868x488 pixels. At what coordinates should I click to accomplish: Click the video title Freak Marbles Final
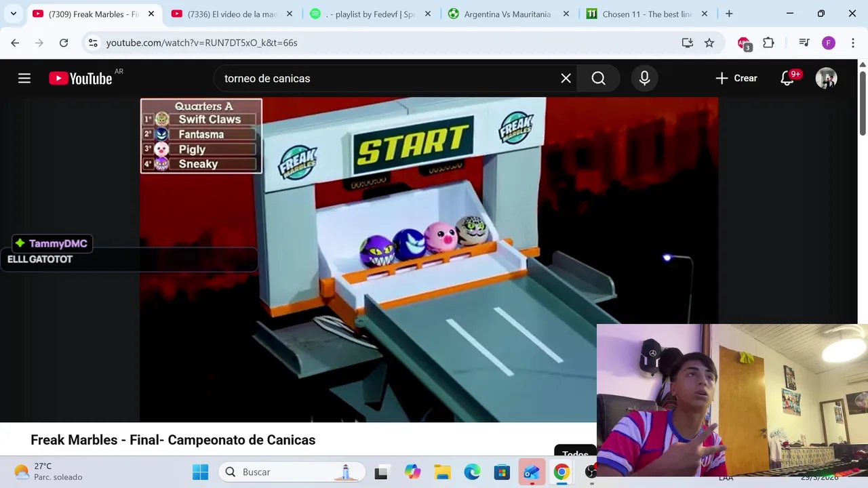click(x=173, y=440)
